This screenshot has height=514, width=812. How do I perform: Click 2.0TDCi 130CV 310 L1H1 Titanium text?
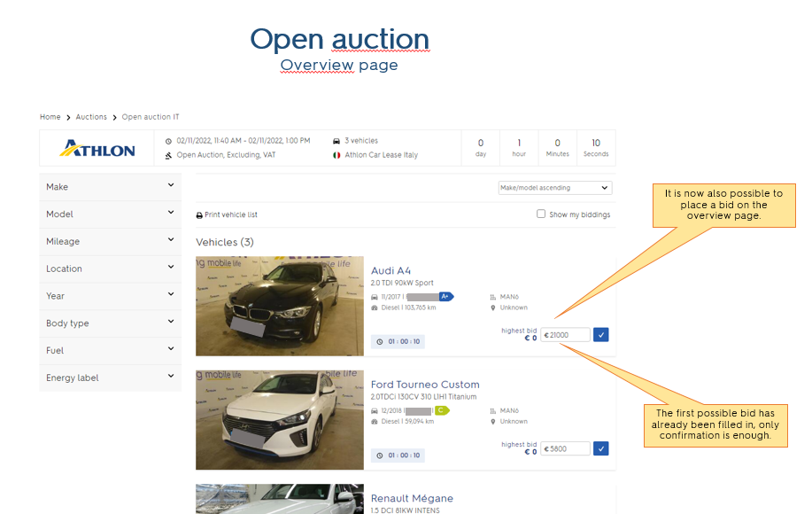(x=423, y=397)
